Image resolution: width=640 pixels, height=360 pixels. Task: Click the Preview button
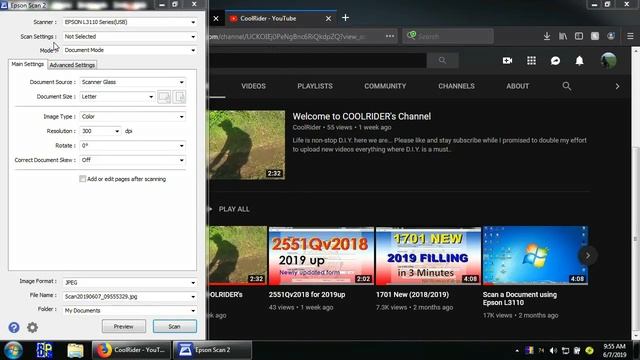[x=124, y=327]
